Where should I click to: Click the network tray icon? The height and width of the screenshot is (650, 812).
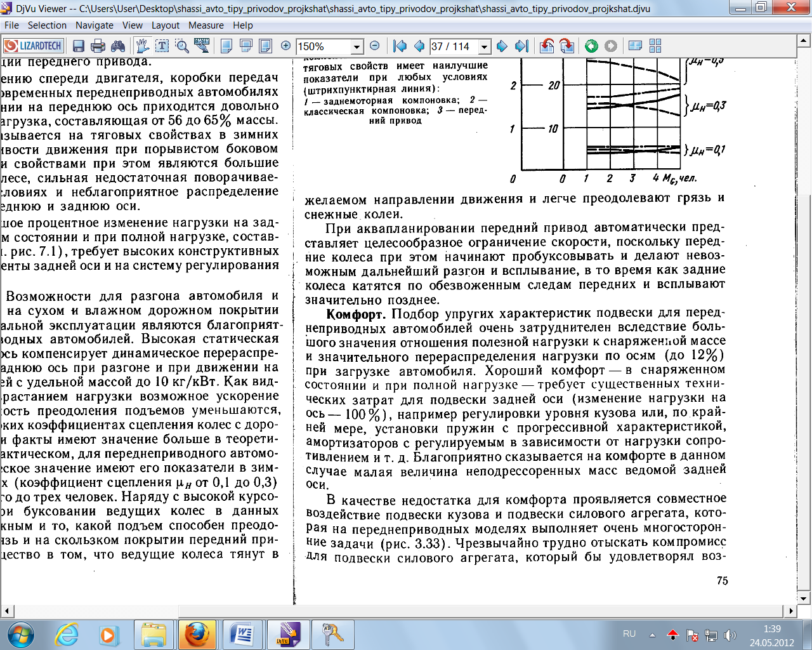tap(711, 635)
